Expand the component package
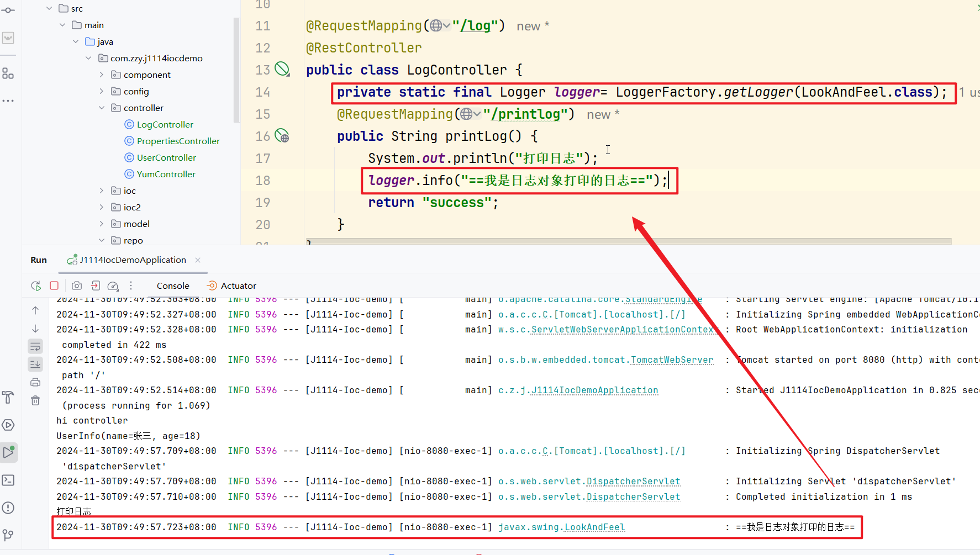 (x=102, y=75)
